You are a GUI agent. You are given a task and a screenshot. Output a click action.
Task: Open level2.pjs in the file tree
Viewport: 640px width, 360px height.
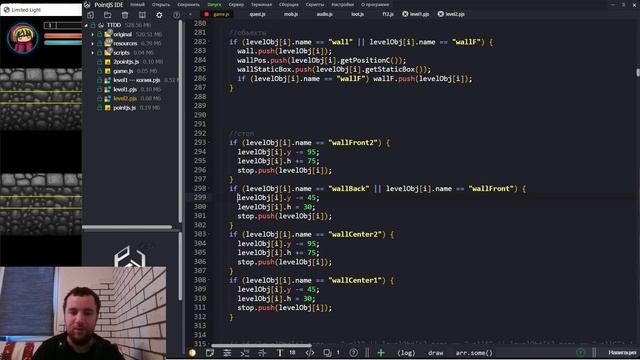coord(125,98)
